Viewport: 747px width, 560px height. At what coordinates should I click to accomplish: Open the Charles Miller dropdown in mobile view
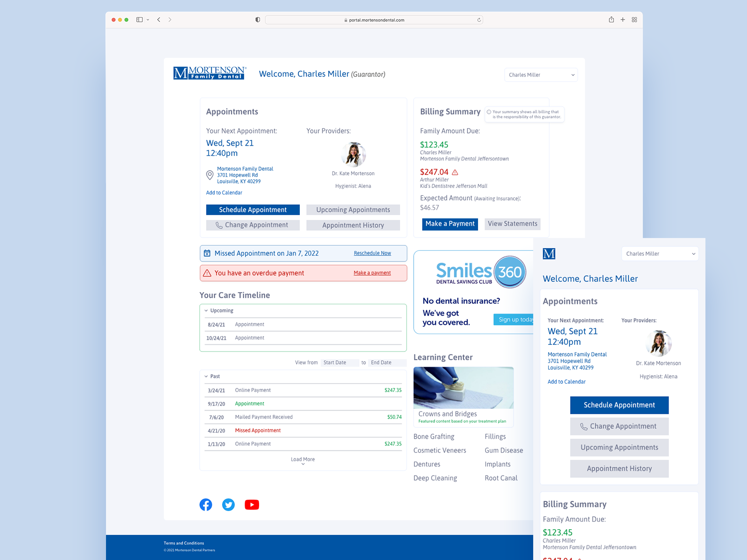click(660, 254)
